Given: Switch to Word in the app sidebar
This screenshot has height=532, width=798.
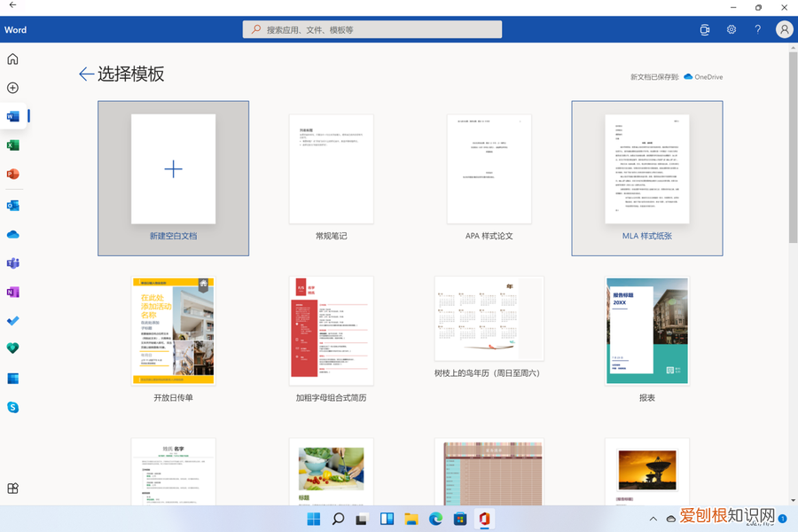Looking at the screenshot, I should pyautogui.click(x=12, y=115).
